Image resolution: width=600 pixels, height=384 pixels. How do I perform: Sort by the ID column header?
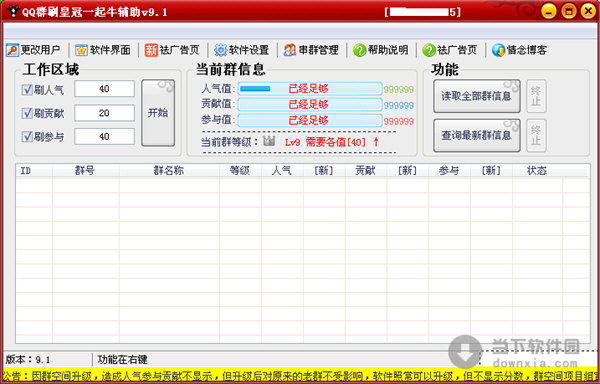click(34, 171)
